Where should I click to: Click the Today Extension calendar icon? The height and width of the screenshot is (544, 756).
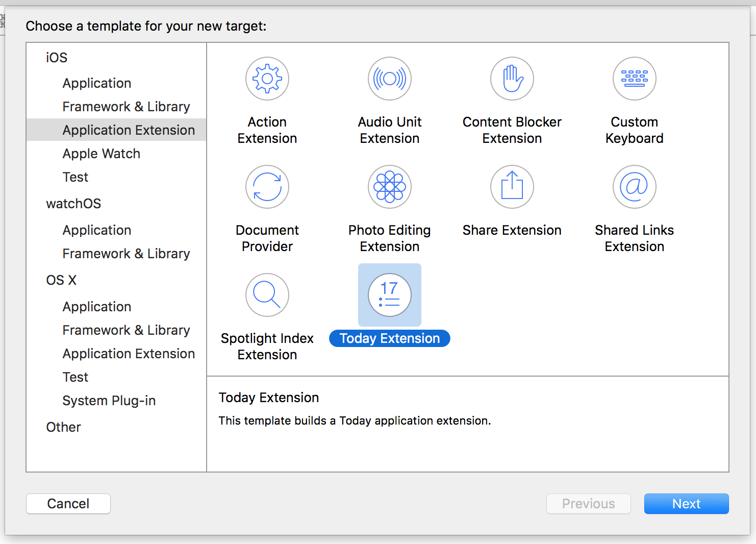tap(390, 295)
